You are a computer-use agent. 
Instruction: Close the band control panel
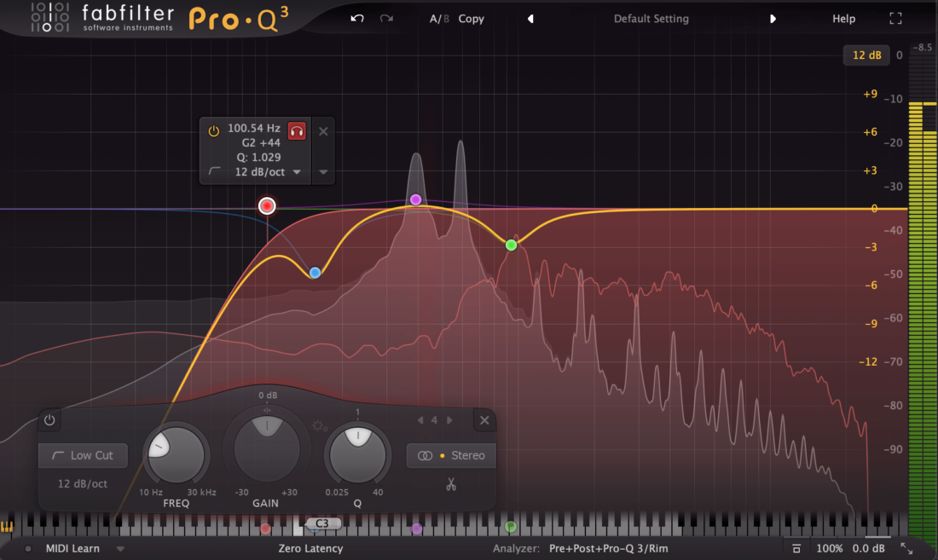click(x=484, y=420)
